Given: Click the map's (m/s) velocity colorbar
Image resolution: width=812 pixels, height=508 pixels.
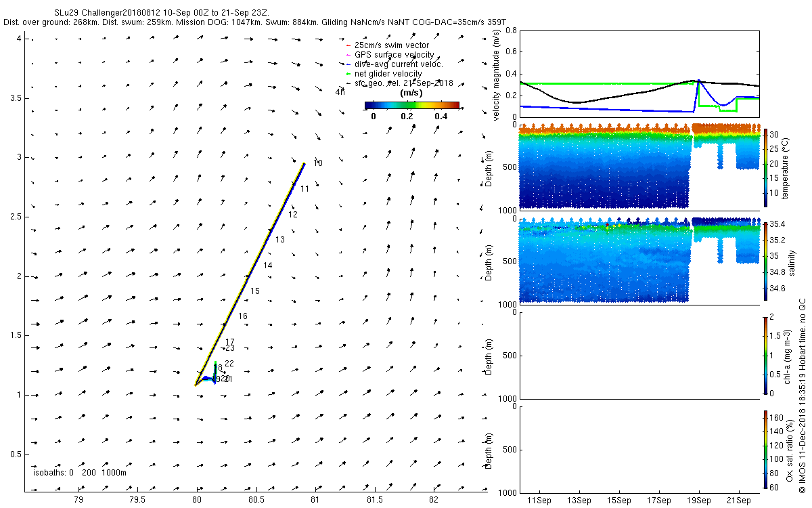Looking at the screenshot, I should click(411, 106).
